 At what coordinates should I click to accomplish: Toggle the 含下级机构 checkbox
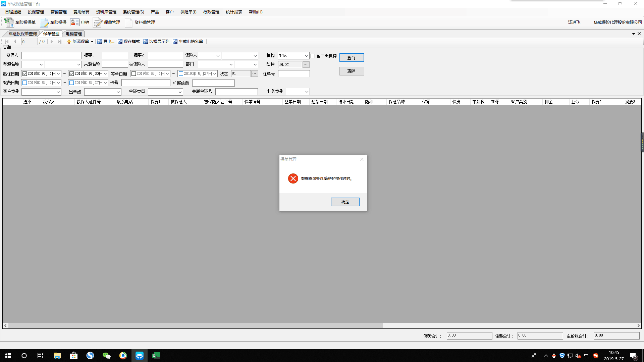313,56
